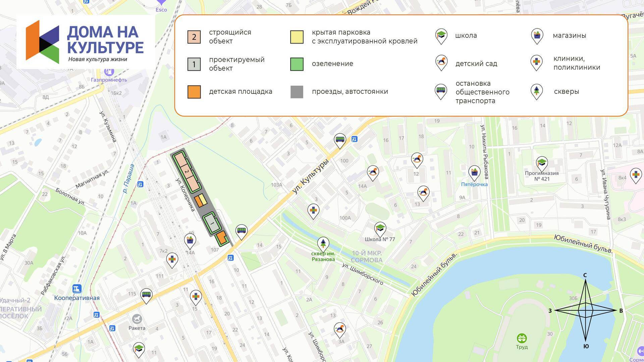This screenshot has width=644, height=362.
Task: Click Кооперативная station icon
Action: (x=77, y=289)
